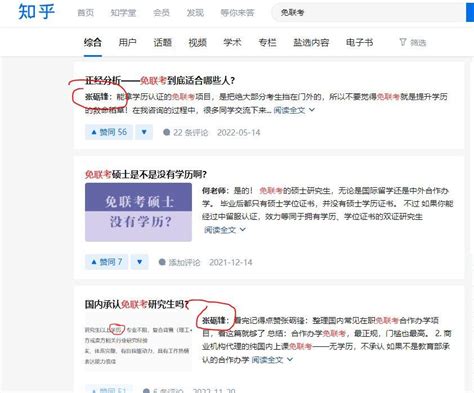
Task: Open the 知乎 logo home link
Action: click(x=37, y=12)
